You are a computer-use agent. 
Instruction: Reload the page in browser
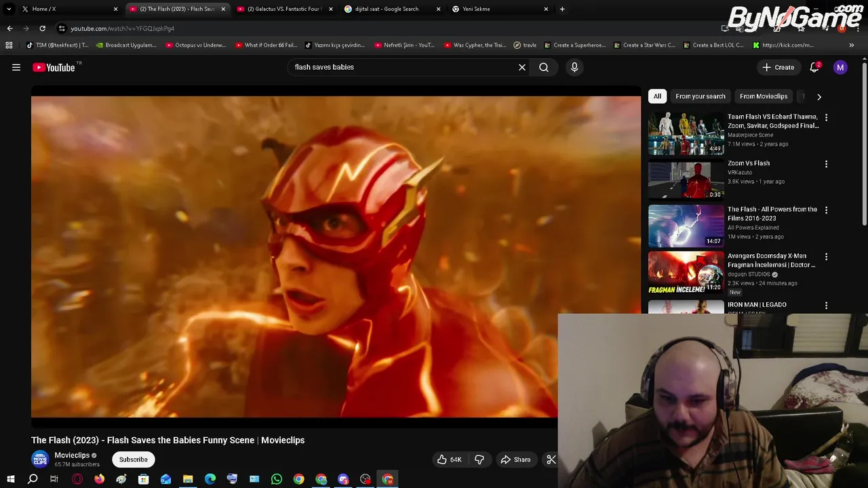point(42,28)
